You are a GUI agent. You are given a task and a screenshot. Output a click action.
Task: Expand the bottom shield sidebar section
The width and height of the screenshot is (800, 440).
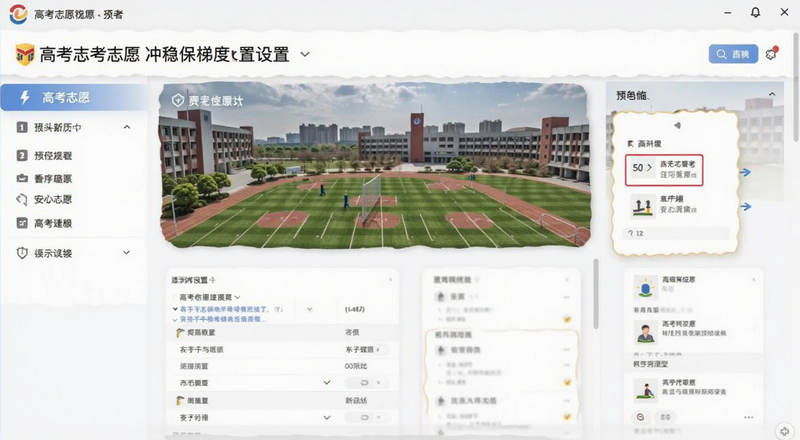point(127,253)
